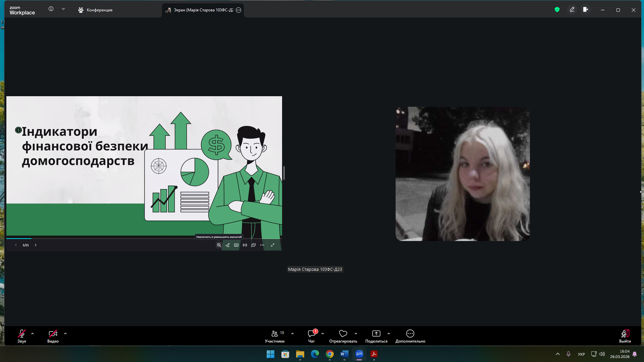
Task: Click the slide progress bar under presentation
Action: tap(144, 238)
